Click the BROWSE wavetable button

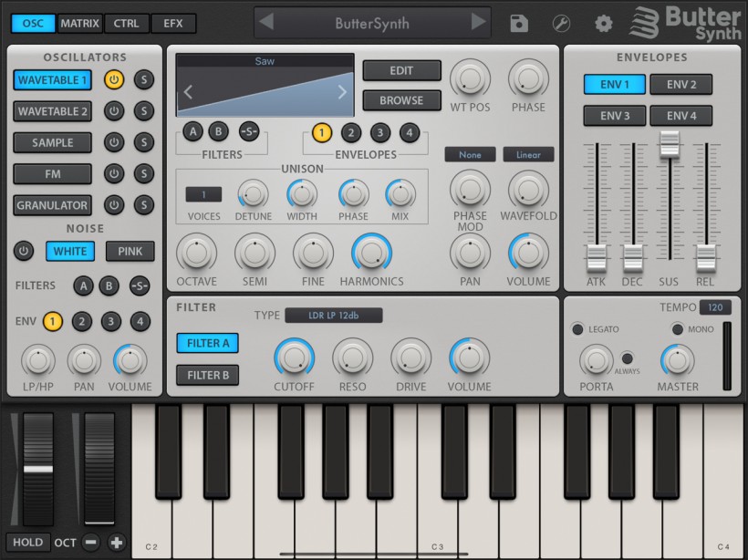401,100
